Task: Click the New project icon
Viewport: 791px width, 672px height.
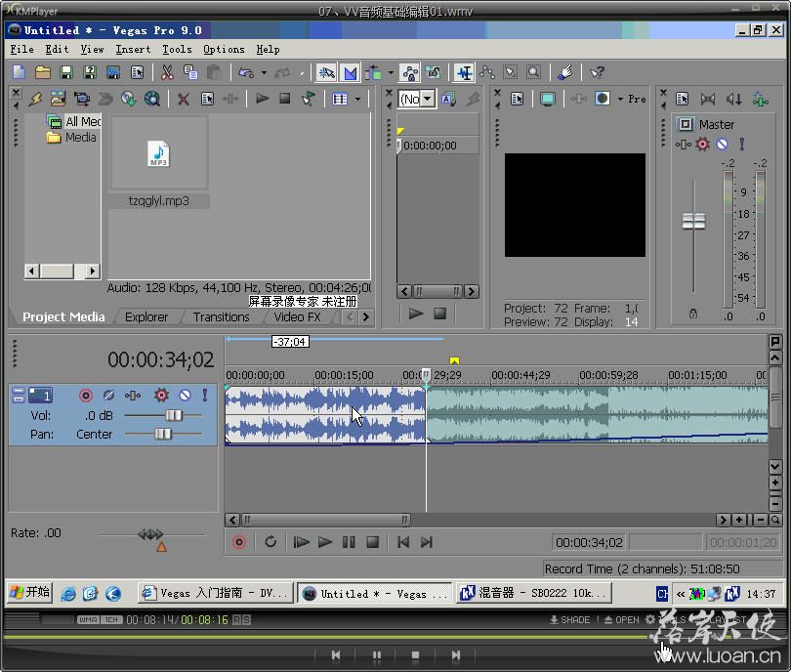Action: [20, 72]
